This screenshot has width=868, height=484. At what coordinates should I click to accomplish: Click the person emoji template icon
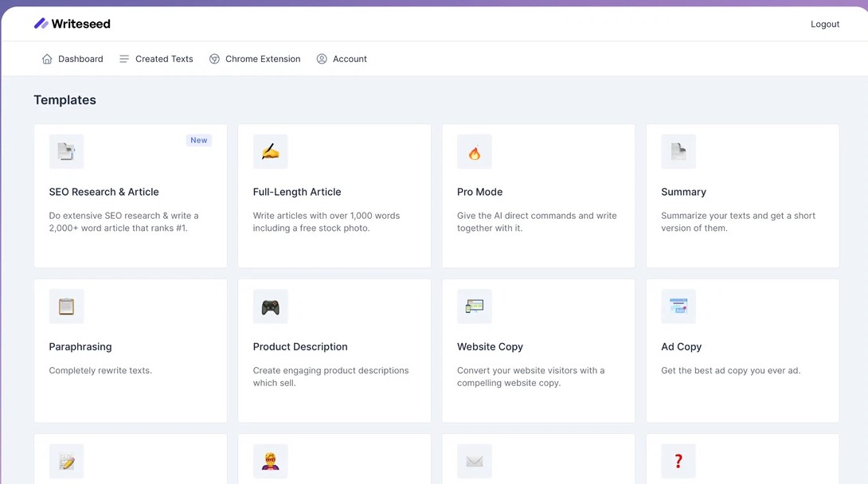(x=270, y=461)
